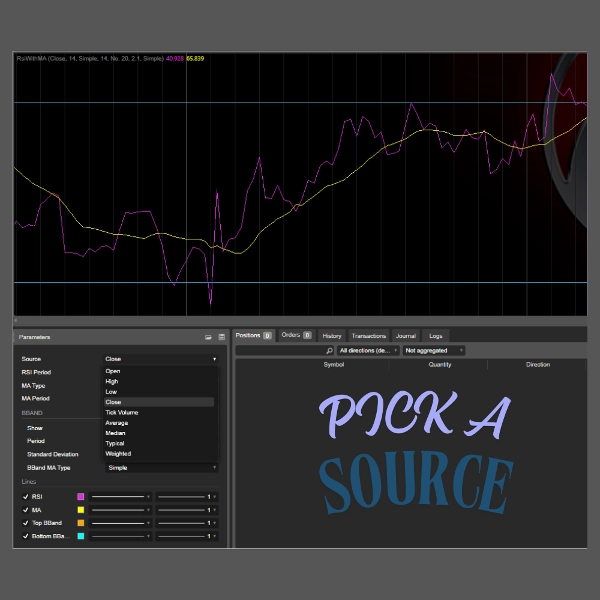The height and width of the screenshot is (600, 600).
Task: Uncheck the RSI line checkbox
Action: pyautogui.click(x=26, y=496)
